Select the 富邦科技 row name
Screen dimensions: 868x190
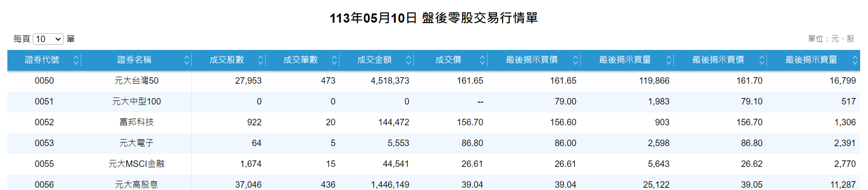coord(137,123)
